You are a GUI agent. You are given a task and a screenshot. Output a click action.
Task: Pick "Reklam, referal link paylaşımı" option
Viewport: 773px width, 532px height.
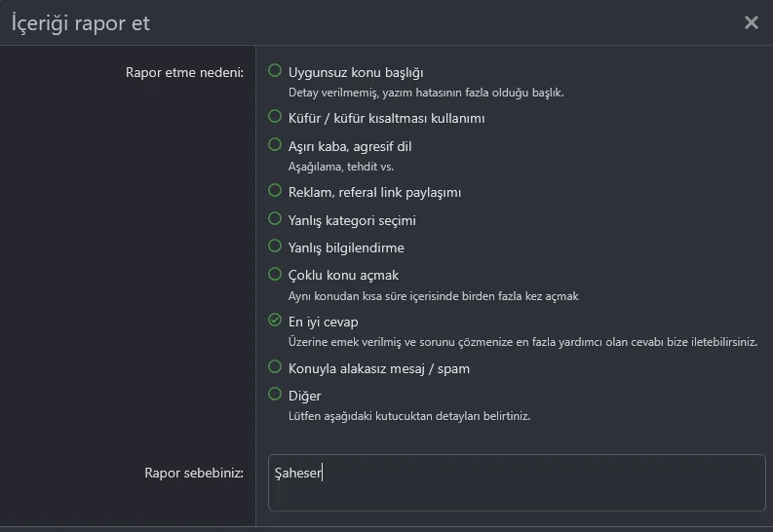tap(275, 192)
